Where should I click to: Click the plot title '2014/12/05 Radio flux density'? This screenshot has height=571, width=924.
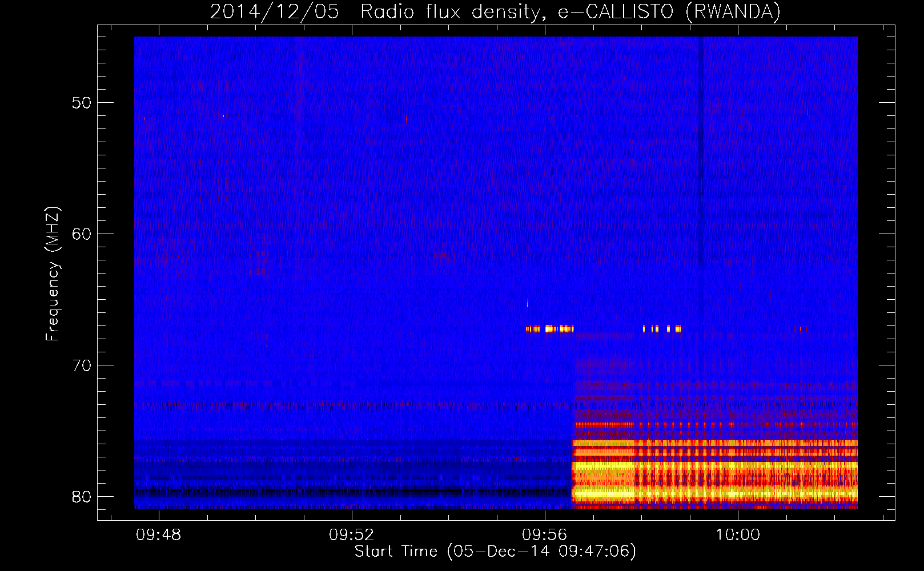click(375, 12)
